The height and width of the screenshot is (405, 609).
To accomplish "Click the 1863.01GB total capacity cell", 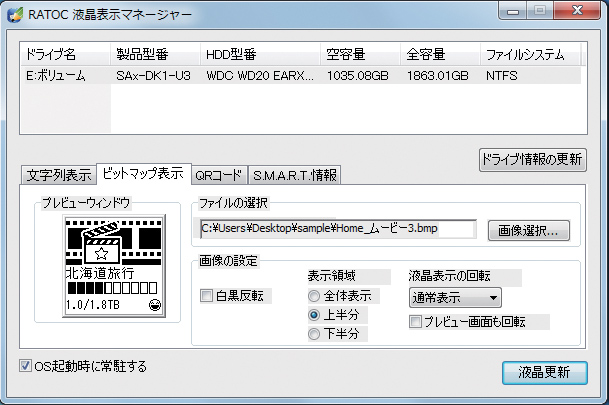I will tap(438, 75).
